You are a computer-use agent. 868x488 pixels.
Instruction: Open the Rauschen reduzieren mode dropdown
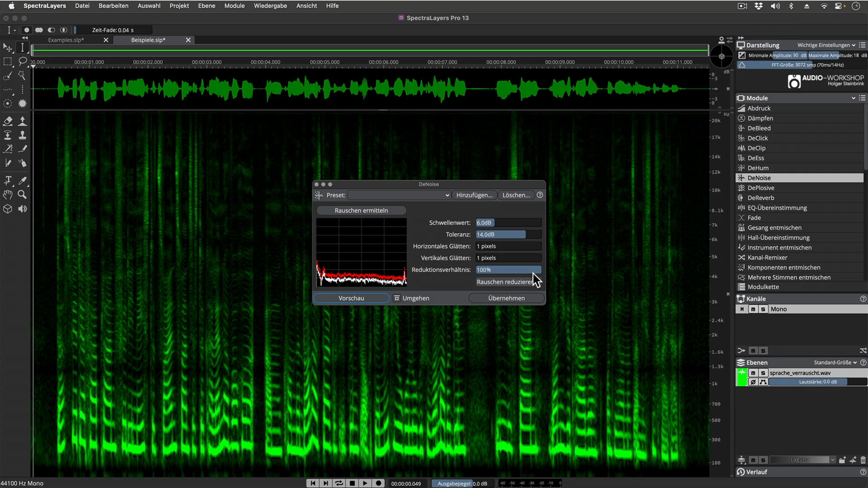click(508, 282)
